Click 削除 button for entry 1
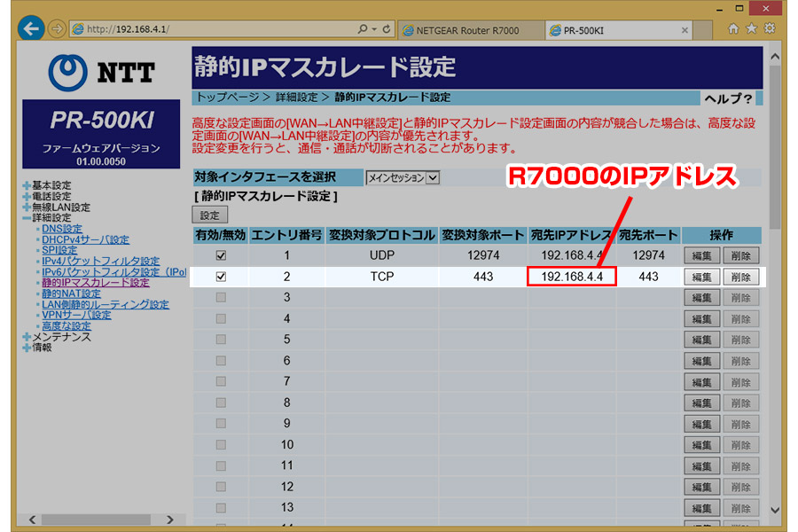Screen dimensions: 798x532 click(x=741, y=255)
